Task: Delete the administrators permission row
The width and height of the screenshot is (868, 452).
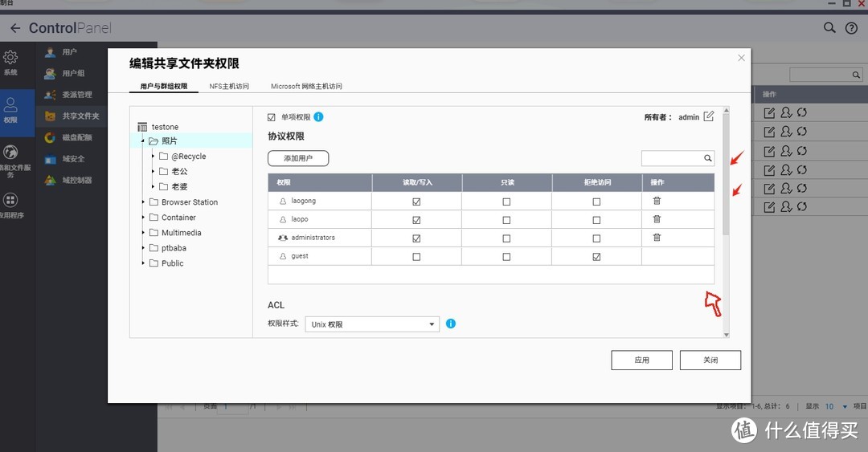Action: click(x=657, y=238)
